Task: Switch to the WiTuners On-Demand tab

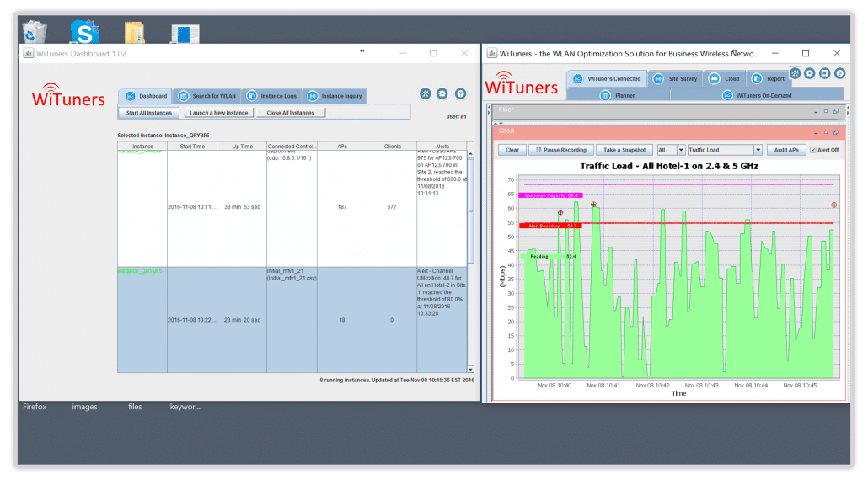Action: pos(757,95)
